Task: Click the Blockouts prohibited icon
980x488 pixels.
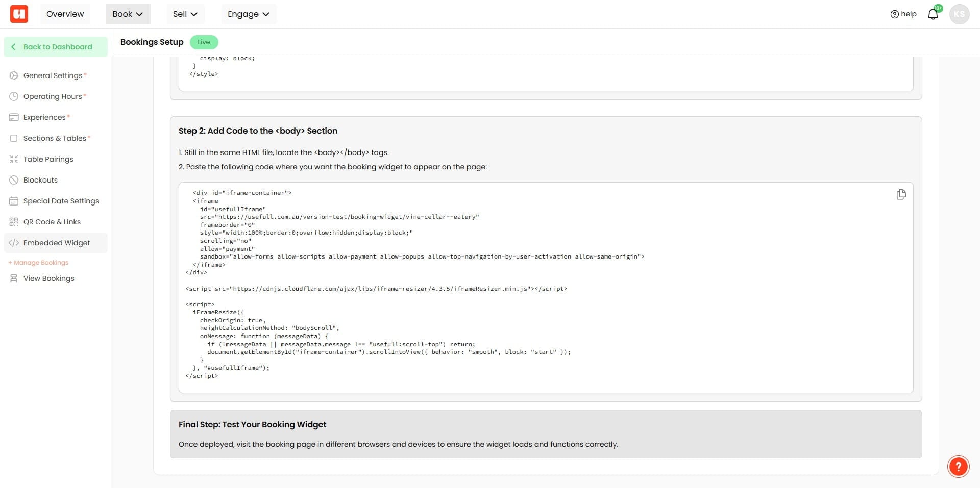Action: coord(14,180)
